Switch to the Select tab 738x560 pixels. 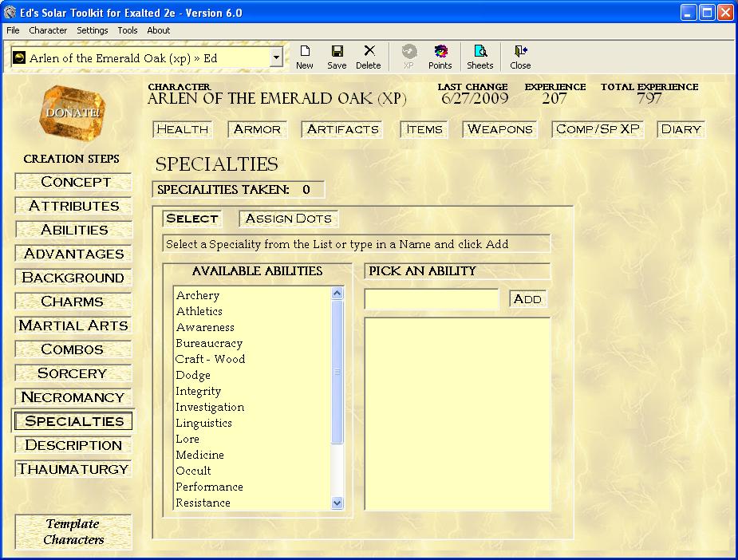[x=192, y=219]
